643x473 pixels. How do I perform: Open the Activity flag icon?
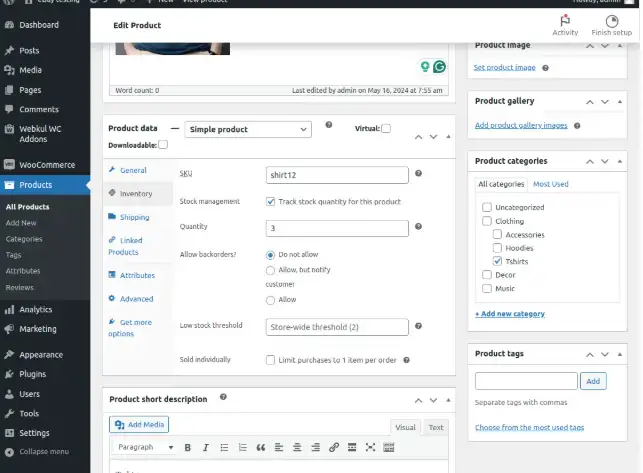565,24
